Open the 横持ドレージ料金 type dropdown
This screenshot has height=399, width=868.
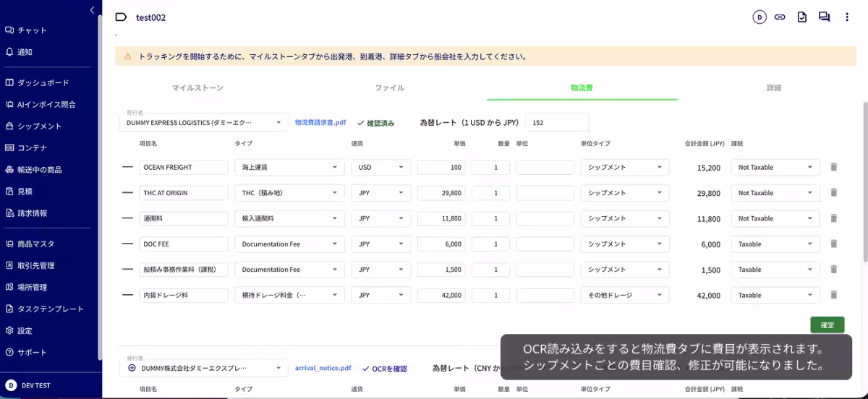pos(289,295)
